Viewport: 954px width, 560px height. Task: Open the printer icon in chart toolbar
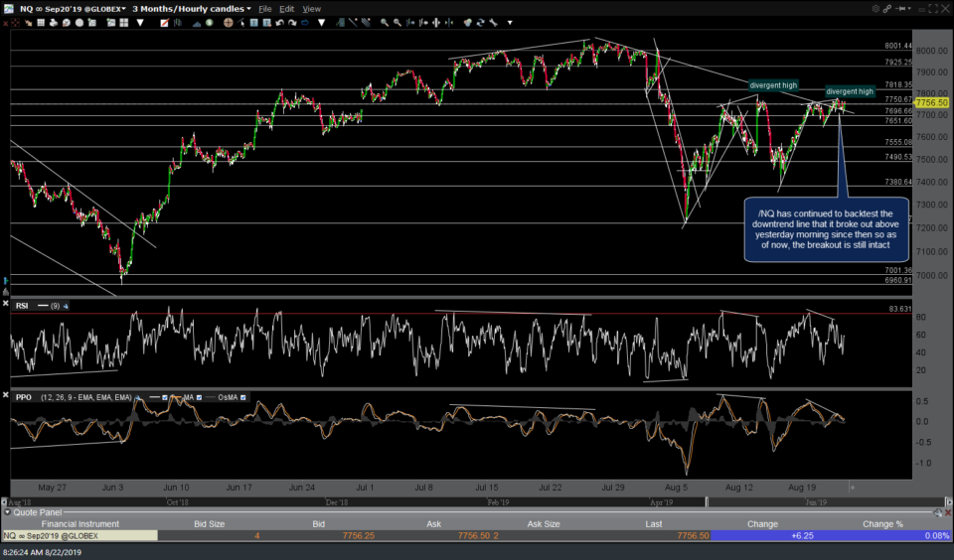[x=54, y=23]
